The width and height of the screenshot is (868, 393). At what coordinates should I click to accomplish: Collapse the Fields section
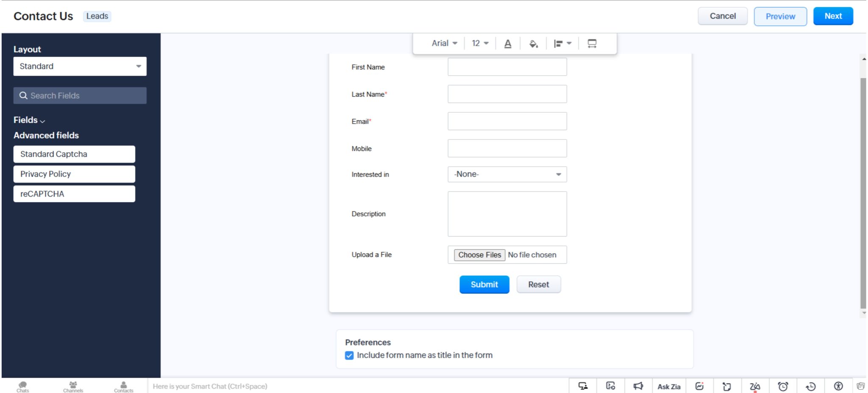pos(29,120)
